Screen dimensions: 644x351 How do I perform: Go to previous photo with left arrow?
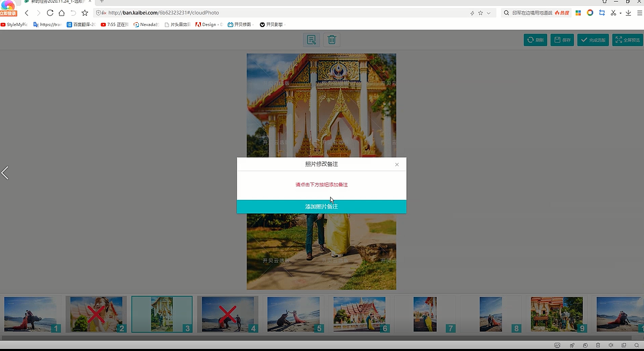click(x=5, y=172)
